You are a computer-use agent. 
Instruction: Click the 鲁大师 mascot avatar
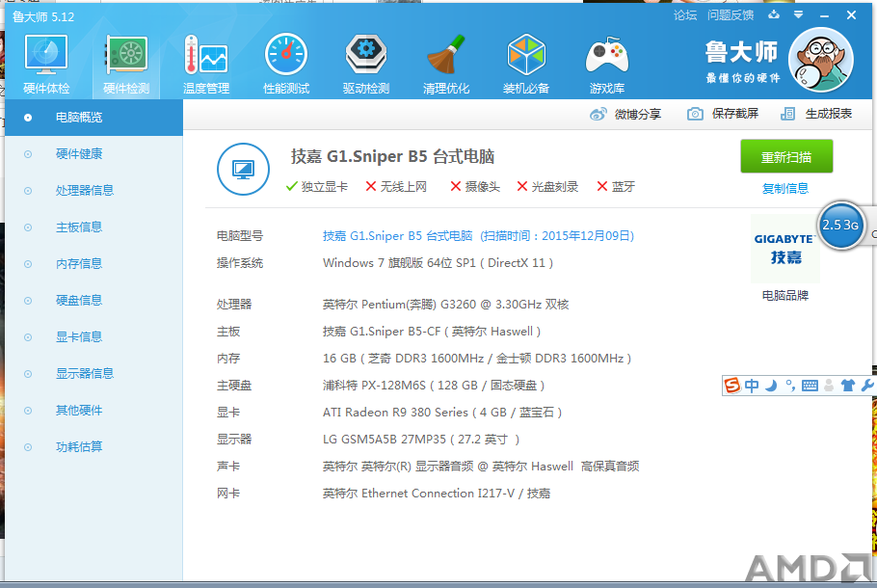pos(821,60)
